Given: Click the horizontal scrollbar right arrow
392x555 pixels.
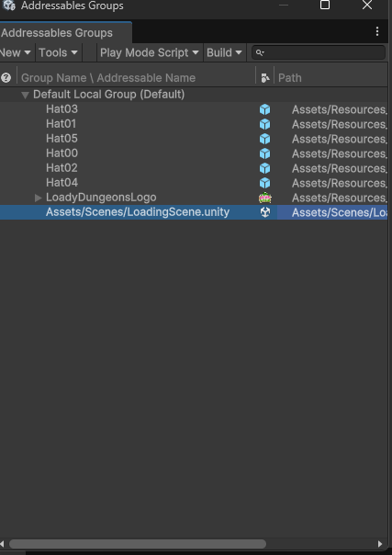Looking at the screenshot, I should coord(380,544).
